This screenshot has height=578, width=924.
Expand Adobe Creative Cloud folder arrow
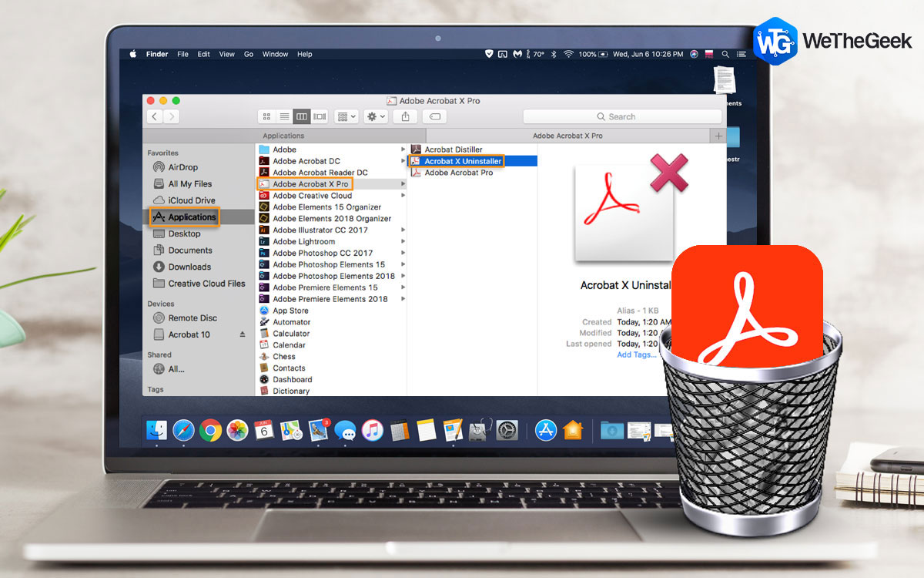pos(403,196)
